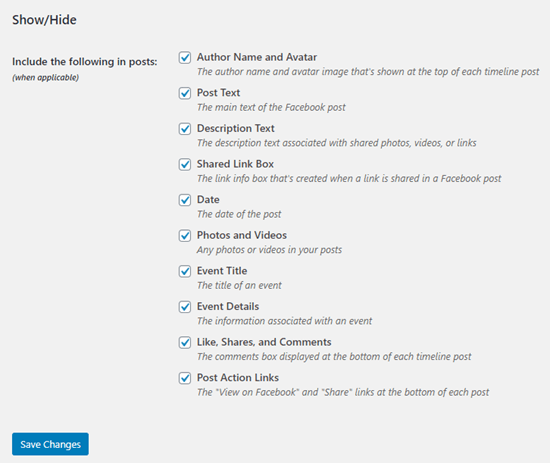This screenshot has width=550, height=463.
Task: Toggle the Post Text checkbox
Action: point(185,93)
